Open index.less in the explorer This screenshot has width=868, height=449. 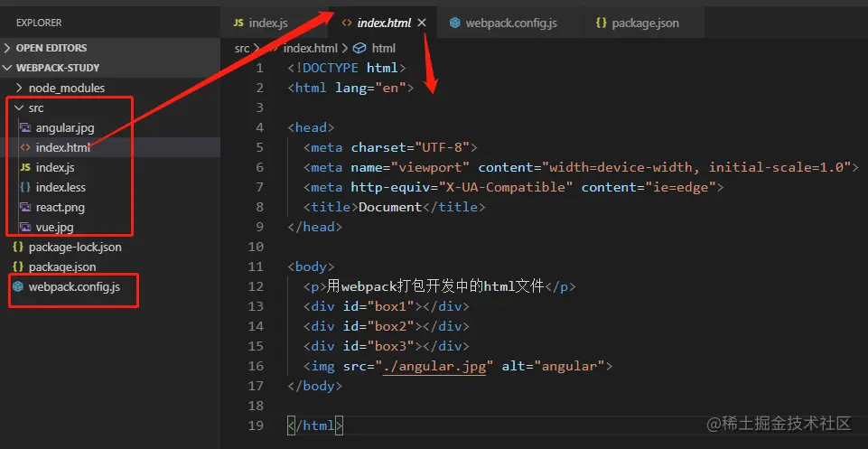(111, 187)
